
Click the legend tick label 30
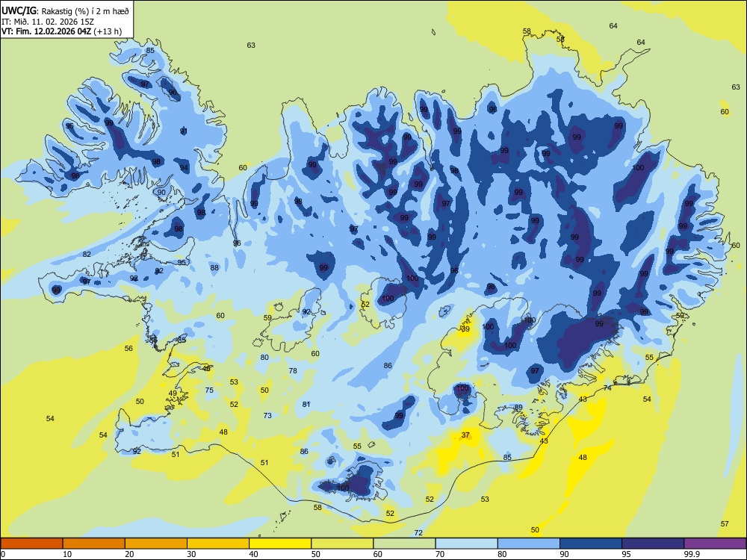pyautogui.click(x=191, y=554)
